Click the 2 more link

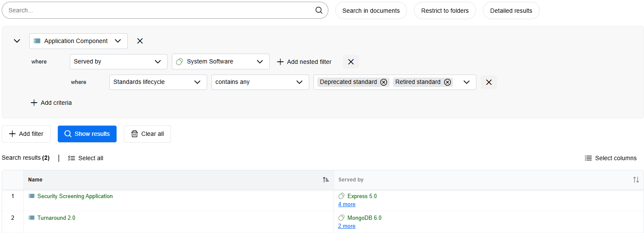347,226
